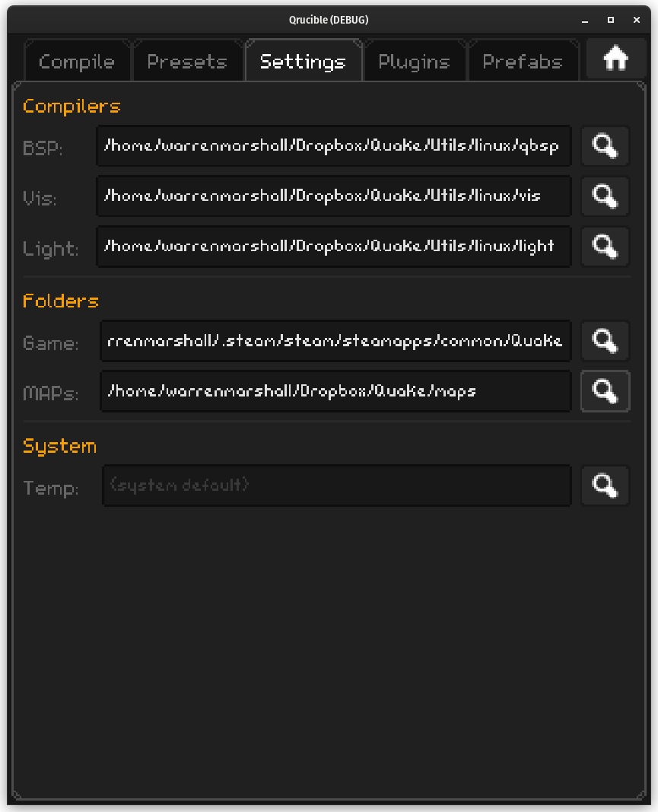Screen dimensions: 658x812
Task: Browse for the Game folder
Action: (605, 341)
